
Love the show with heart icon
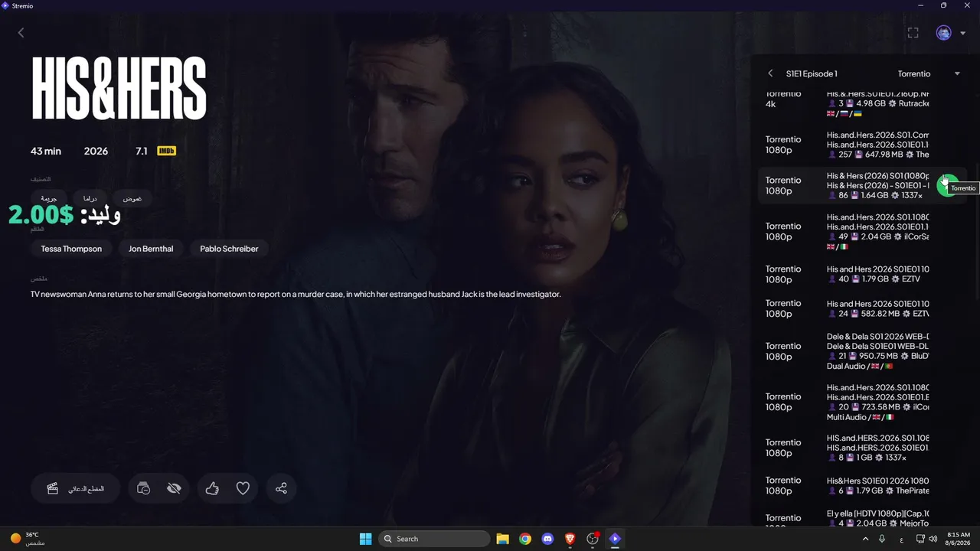pyautogui.click(x=243, y=488)
